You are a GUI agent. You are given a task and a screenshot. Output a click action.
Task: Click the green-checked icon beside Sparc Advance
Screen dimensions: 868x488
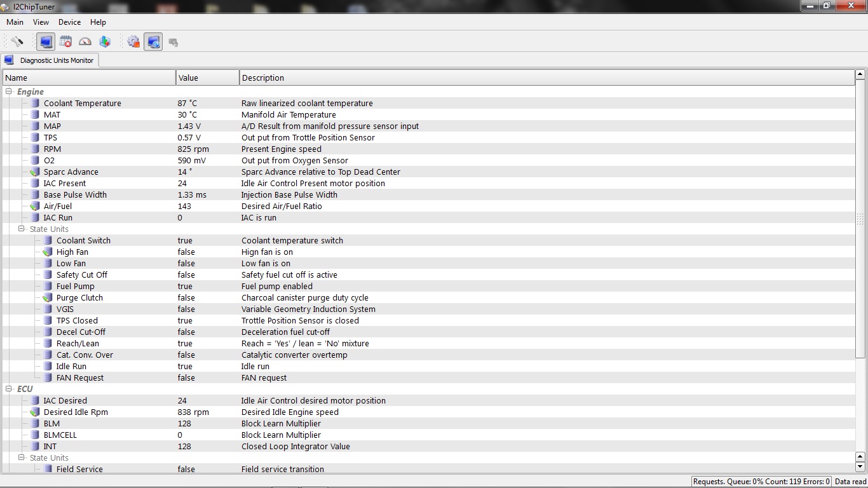tap(35, 172)
